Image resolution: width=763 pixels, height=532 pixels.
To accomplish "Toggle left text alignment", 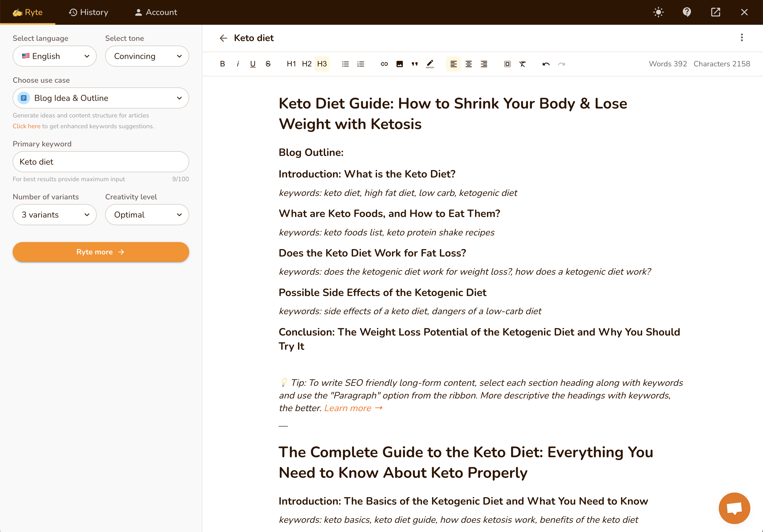I will [453, 64].
